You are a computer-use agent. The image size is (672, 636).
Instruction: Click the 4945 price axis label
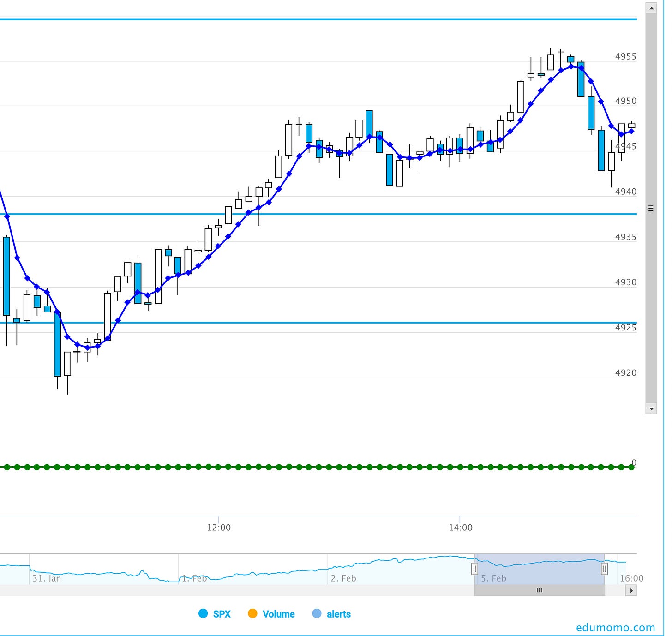[626, 146]
